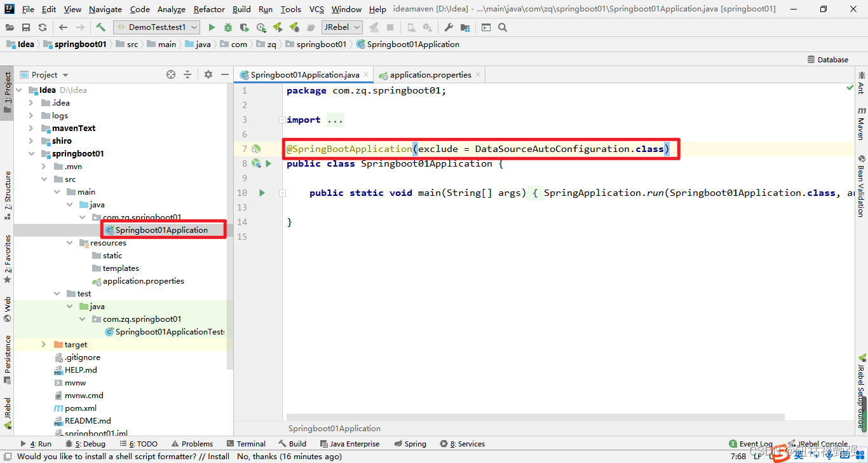Toggle the Persistence side tool window
The height and width of the screenshot is (463, 868).
coord(8,360)
